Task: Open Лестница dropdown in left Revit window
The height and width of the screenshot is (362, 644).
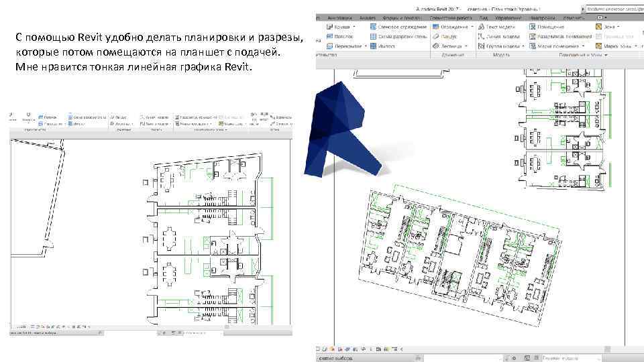Action: pos(132,124)
